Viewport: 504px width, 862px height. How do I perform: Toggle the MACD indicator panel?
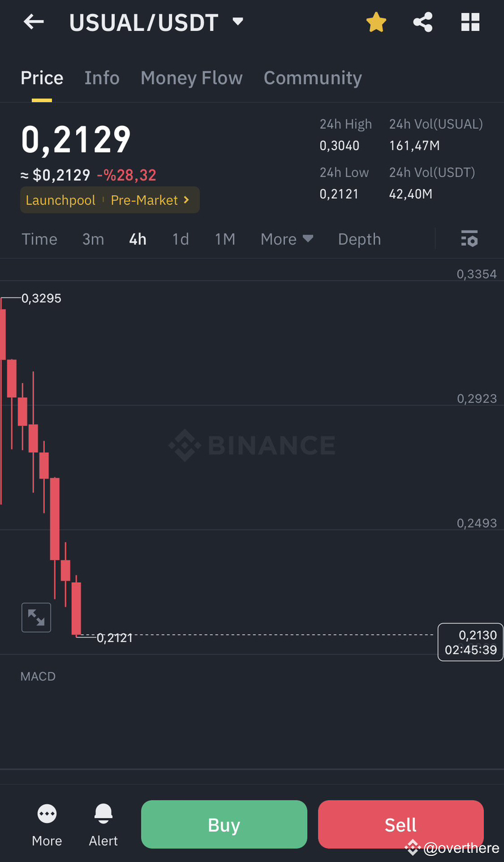click(38, 676)
